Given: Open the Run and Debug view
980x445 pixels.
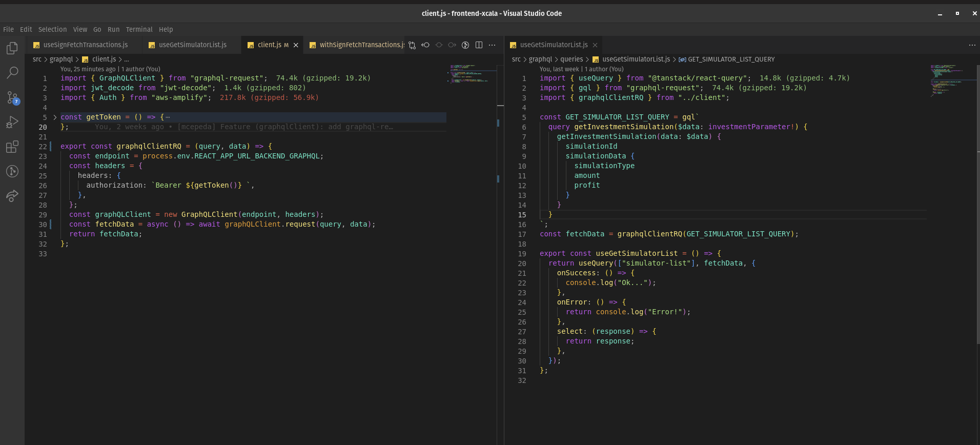Looking at the screenshot, I should (x=12, y=122).
